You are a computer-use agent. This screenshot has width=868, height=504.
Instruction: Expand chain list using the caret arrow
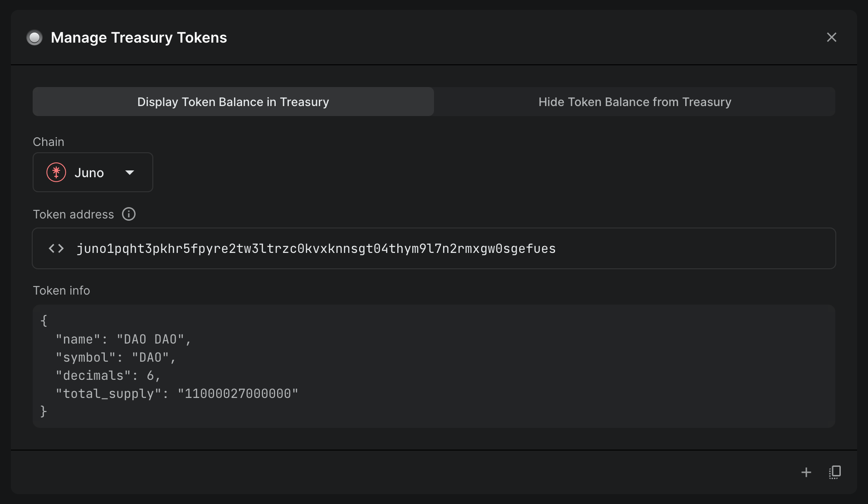[130, 173]
